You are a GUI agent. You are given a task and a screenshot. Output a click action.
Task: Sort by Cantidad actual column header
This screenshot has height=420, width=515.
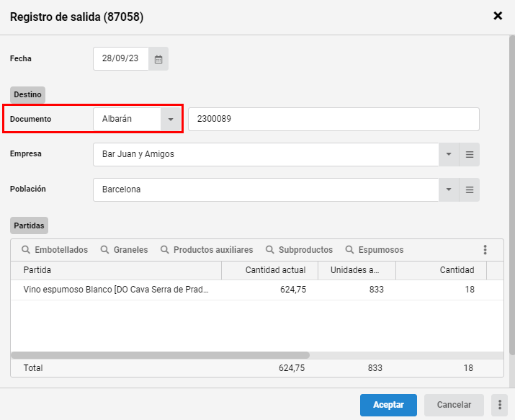click(269, 270)
